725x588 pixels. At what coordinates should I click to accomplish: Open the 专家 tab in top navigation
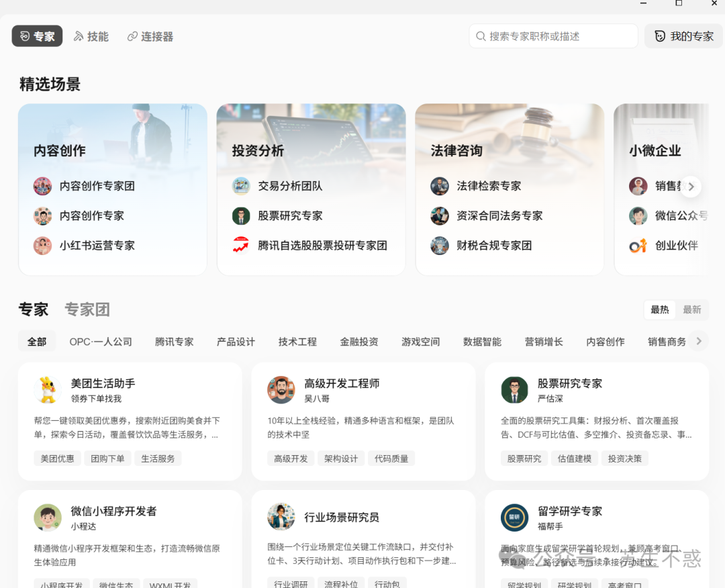tap(37, 36)
